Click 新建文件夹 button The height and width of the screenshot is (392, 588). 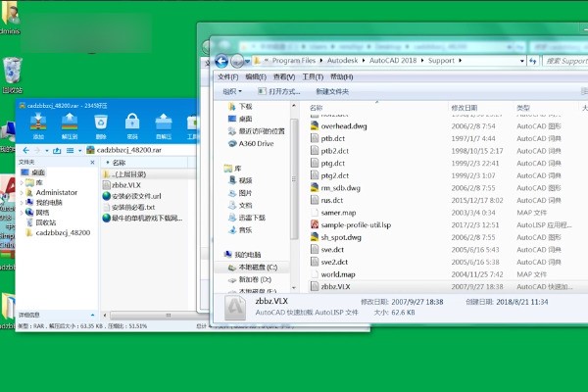[x=332, y=91]
